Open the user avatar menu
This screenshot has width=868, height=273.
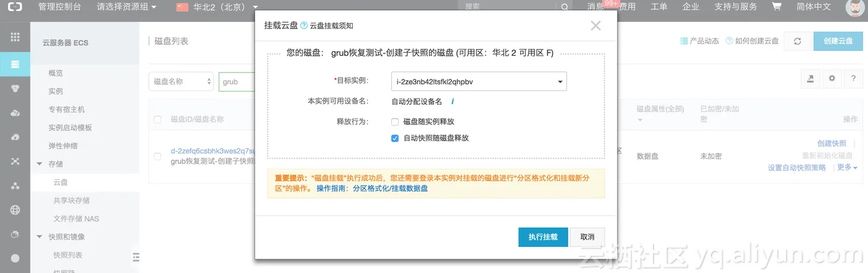coord(856,7)
